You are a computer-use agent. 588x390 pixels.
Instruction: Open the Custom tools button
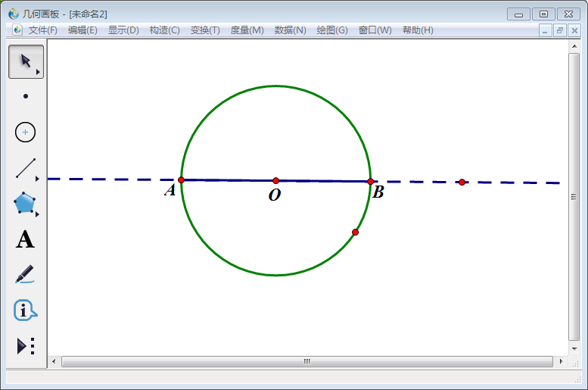[x=26, y=346]
